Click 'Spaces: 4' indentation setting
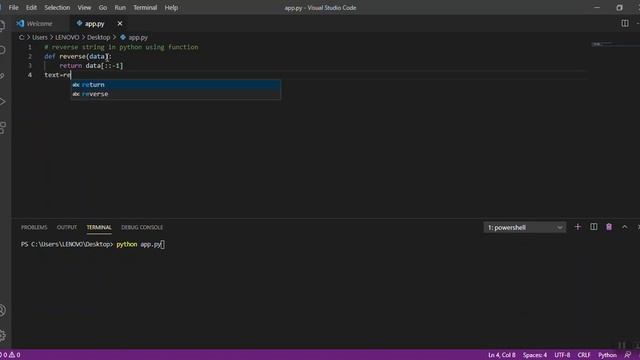This screenshot has width=640, height=360. [x=535, y=355]
